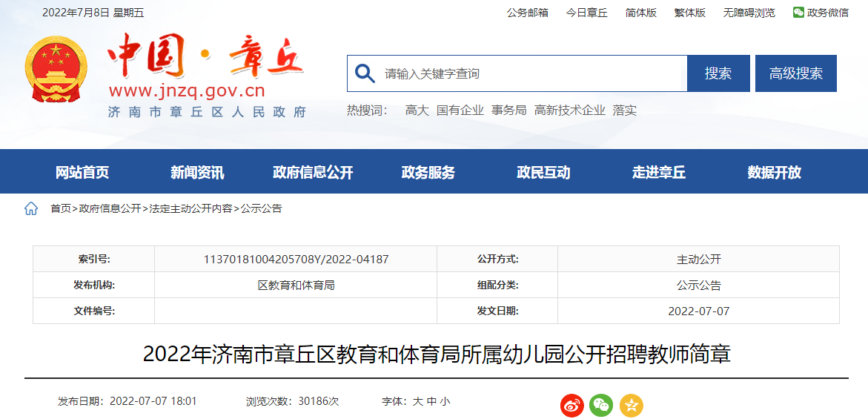The width and height of the screenshot is (868, 419).
Task: Click the 索引号 label cell
Action: [x=93, y=259]
